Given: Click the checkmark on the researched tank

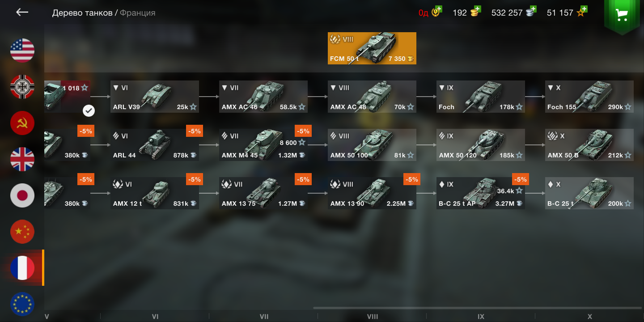Looking at the screenshot, I should 89,110.
